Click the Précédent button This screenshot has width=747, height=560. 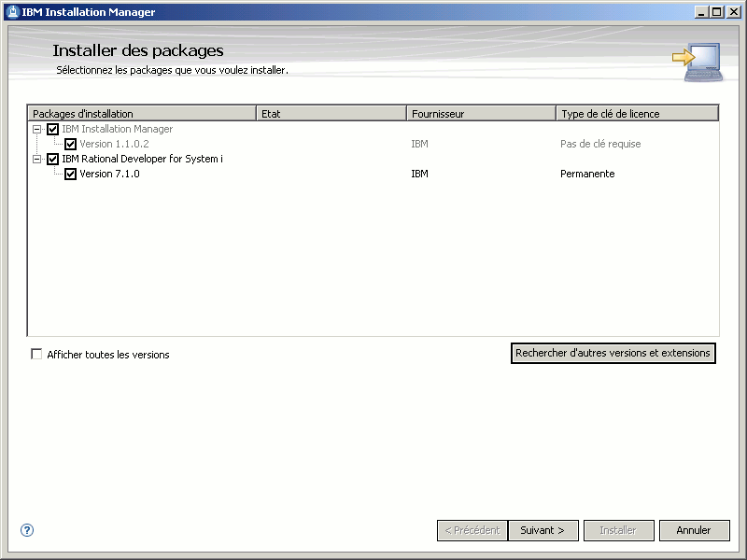[472, 530]
